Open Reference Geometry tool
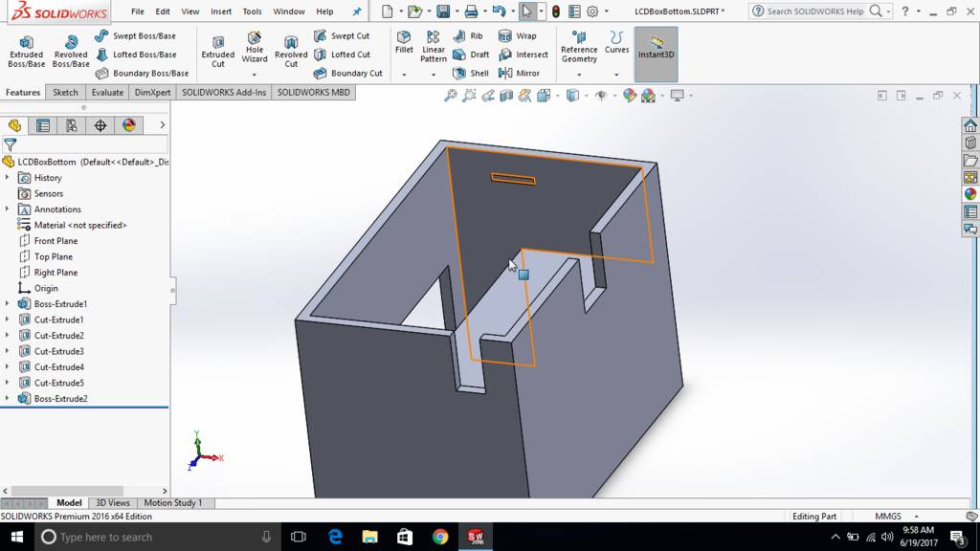Screen dimensions: 980x551 click(x=579, y=47)
